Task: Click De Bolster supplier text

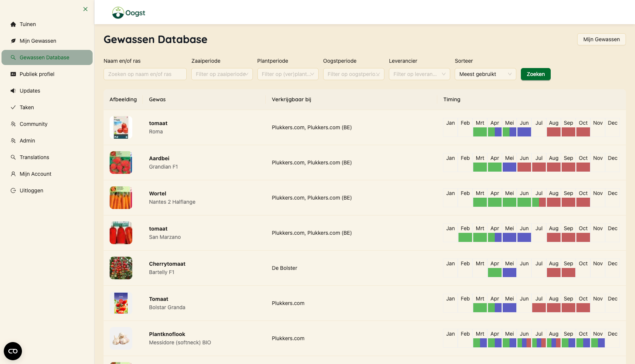Action: 285,268
